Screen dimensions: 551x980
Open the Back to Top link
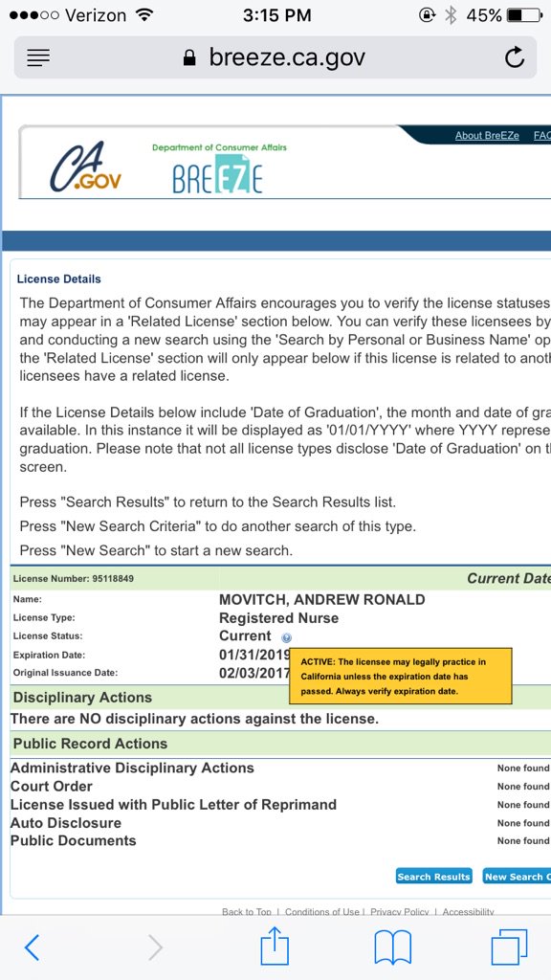(247, 912)
